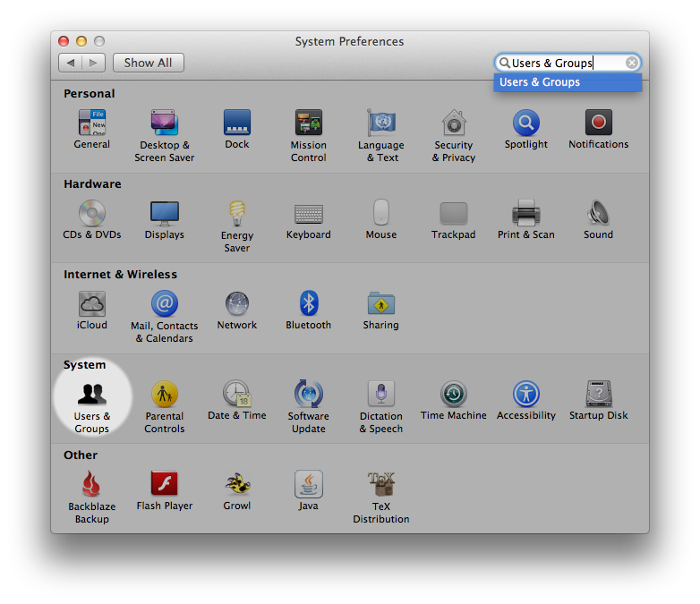This screenshot has height=604, width=700.
Task: Clear the search field text
Action: coord(632,63)
